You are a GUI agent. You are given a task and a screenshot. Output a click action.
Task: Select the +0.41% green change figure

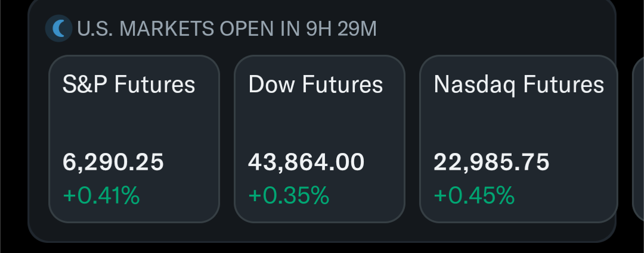101,196
